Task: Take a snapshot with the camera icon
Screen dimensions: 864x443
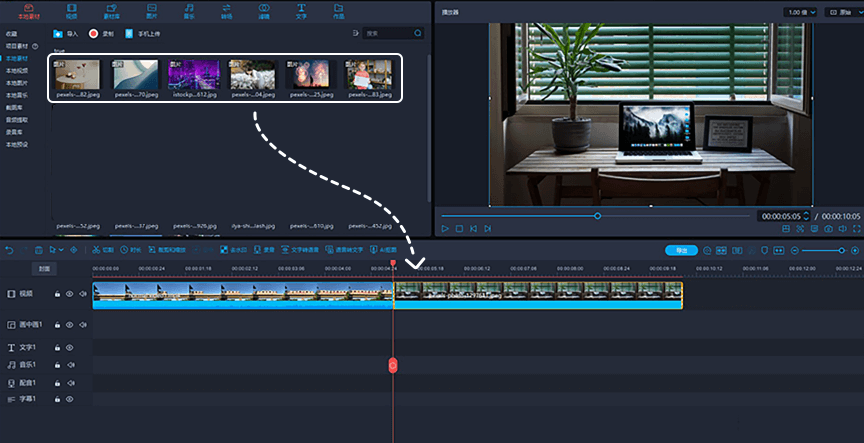Action: (x=828, y=229)
